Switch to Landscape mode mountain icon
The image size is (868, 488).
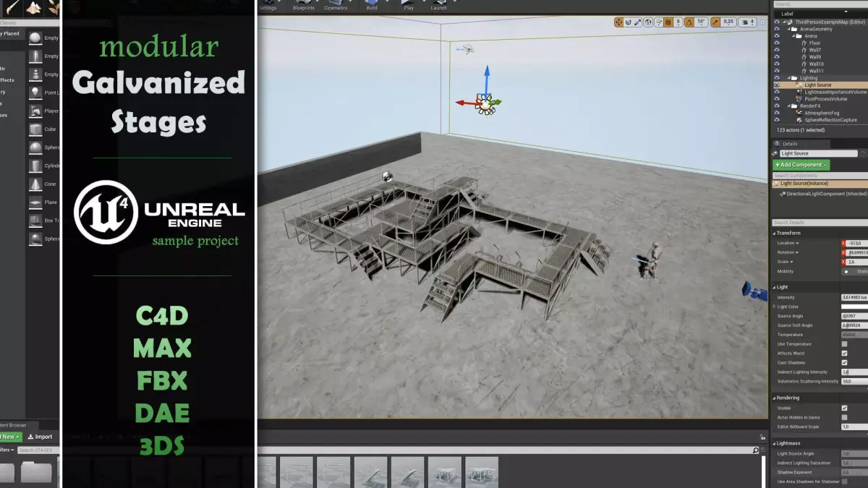(x=33, y=7)
